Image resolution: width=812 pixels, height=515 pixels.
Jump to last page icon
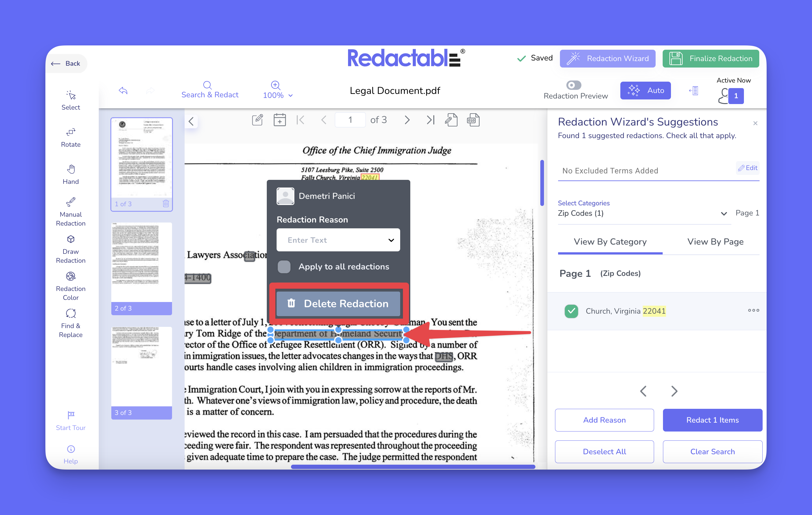coord(430,120)
